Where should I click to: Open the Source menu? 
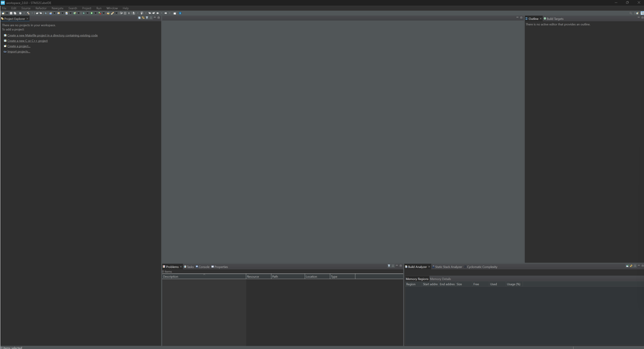point(26,8)
